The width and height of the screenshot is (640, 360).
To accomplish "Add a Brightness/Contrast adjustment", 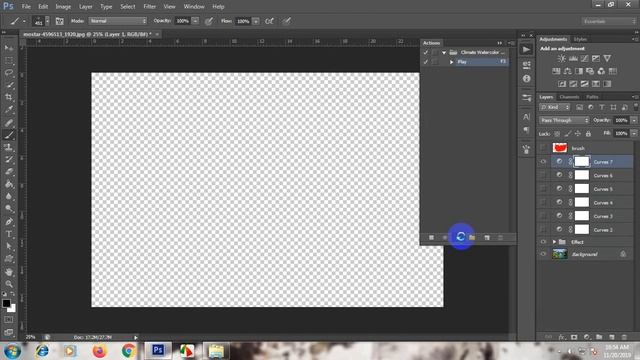I will [562, 59].
